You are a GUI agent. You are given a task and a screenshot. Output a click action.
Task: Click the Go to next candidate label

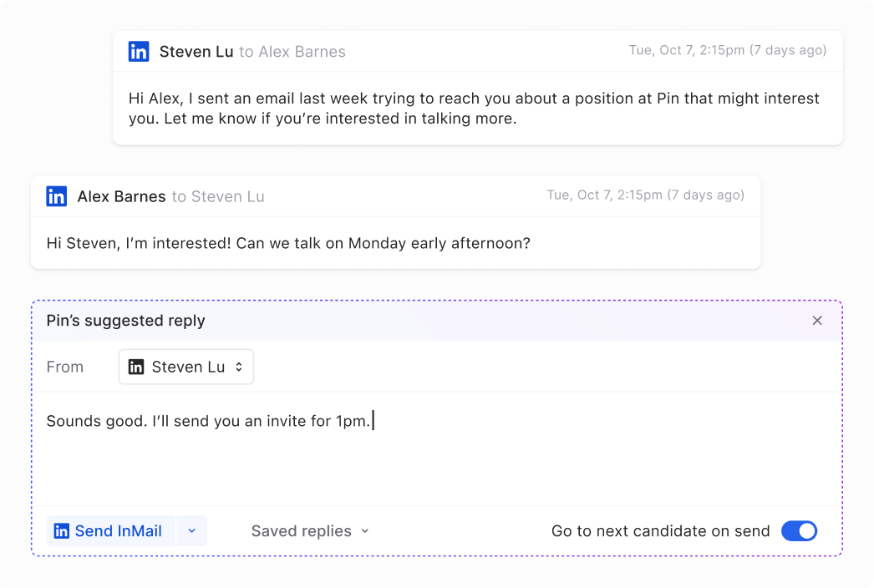pyautogui.click(x=660, y=531)
